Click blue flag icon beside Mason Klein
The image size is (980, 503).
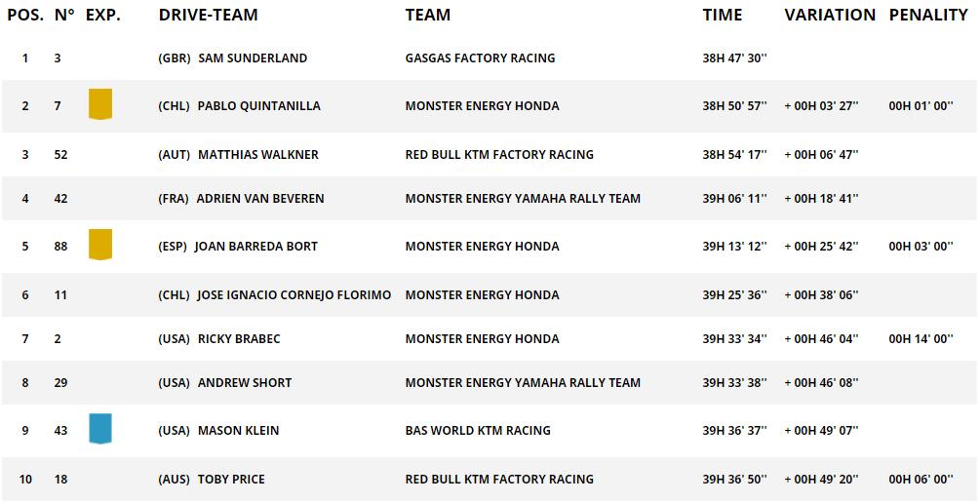(99, 429)
